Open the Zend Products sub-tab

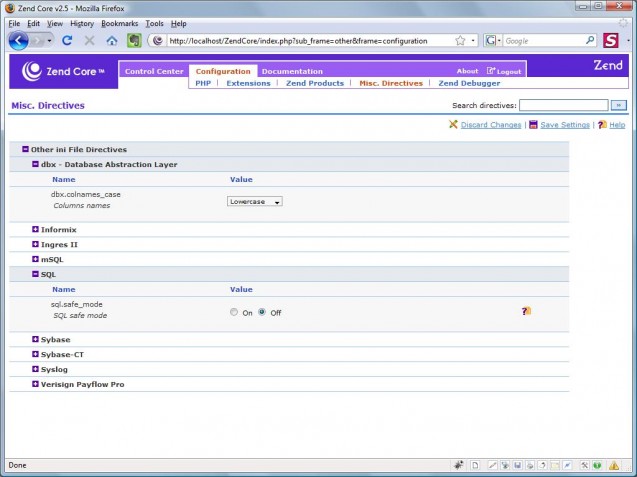point(315,83)
